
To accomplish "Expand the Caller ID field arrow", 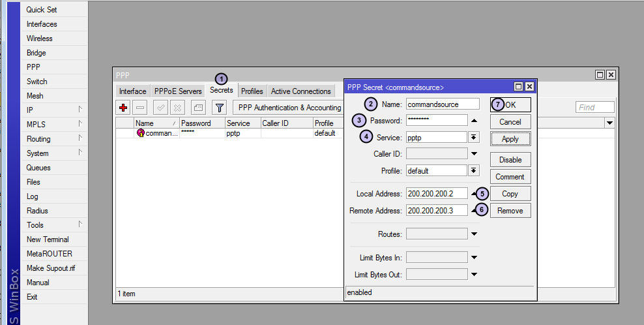I will click(x=474, y=154).
